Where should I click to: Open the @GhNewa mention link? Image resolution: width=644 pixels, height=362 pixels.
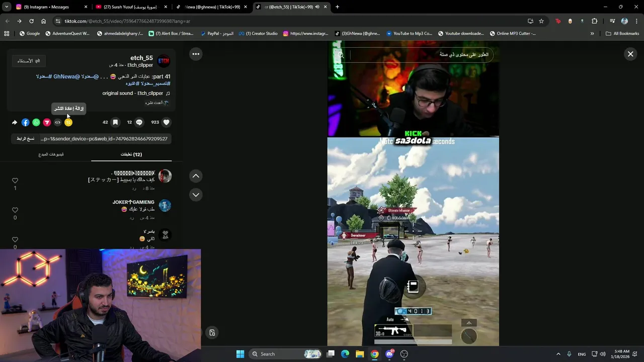(x=66, y=76)
